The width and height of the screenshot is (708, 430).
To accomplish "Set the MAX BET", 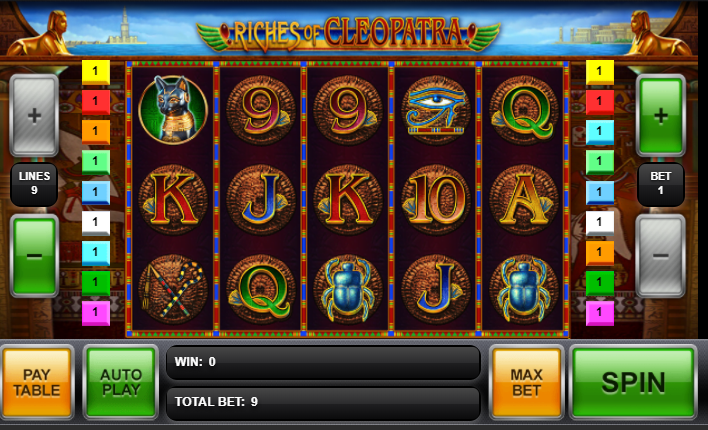I will pos(526,382).
